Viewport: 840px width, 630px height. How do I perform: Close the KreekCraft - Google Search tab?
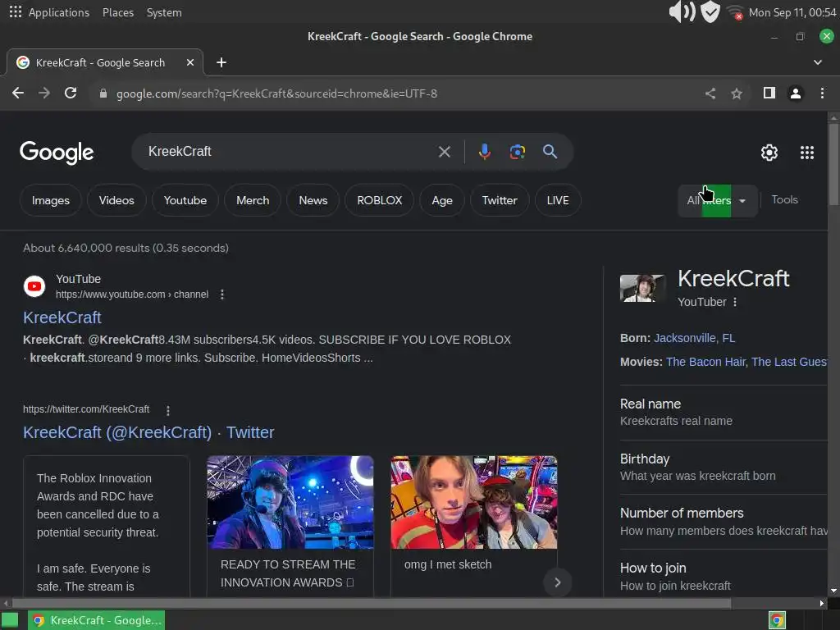(190, 62)
